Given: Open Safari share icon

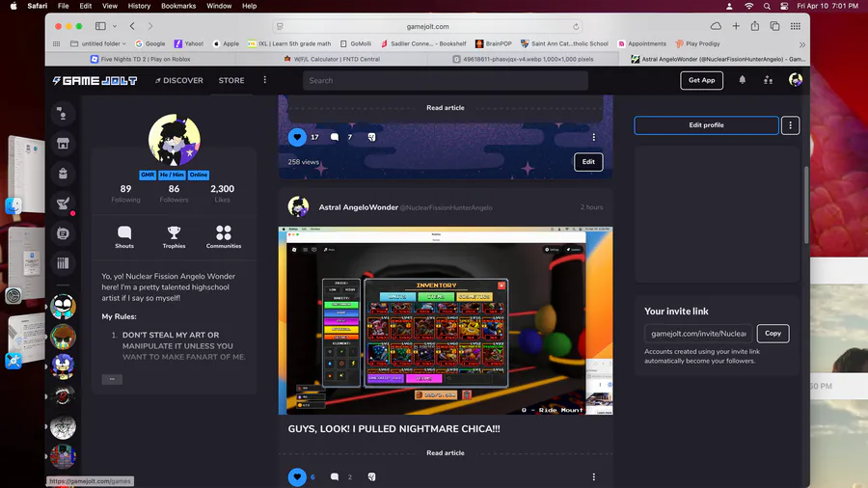Looking at the screenshot, I should coord(754,26).
